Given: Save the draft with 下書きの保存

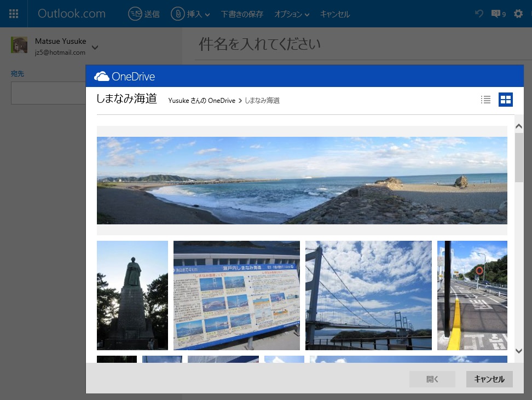Looking at the screenshot, I should coord(242,14).
